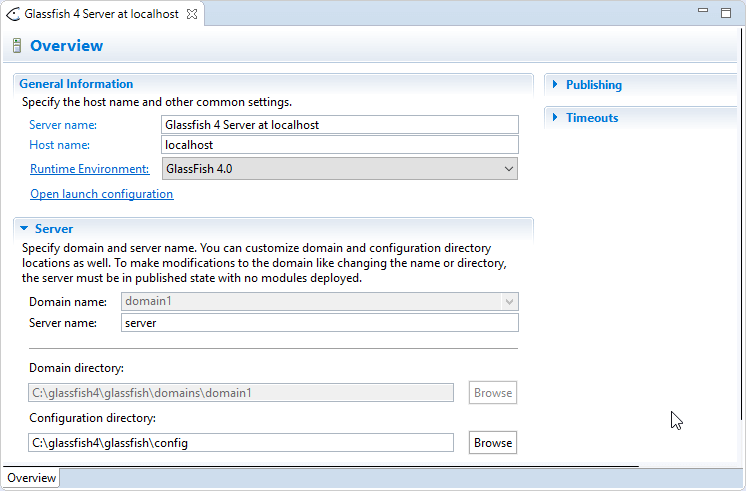The width and height of the screenshot is (746, 491).
Task: Select the Glassfish 4 Server at localhost tab
Action: [101, 14]
